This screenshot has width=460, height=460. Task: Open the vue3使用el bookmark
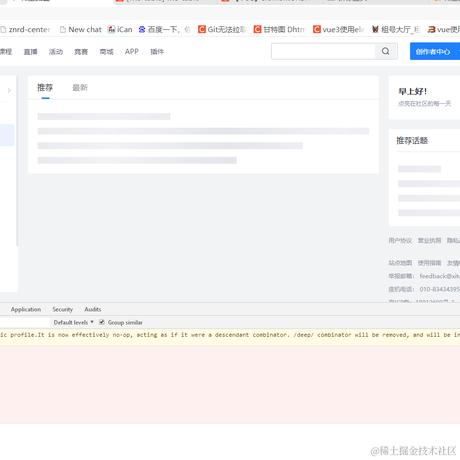pos(338,30)
